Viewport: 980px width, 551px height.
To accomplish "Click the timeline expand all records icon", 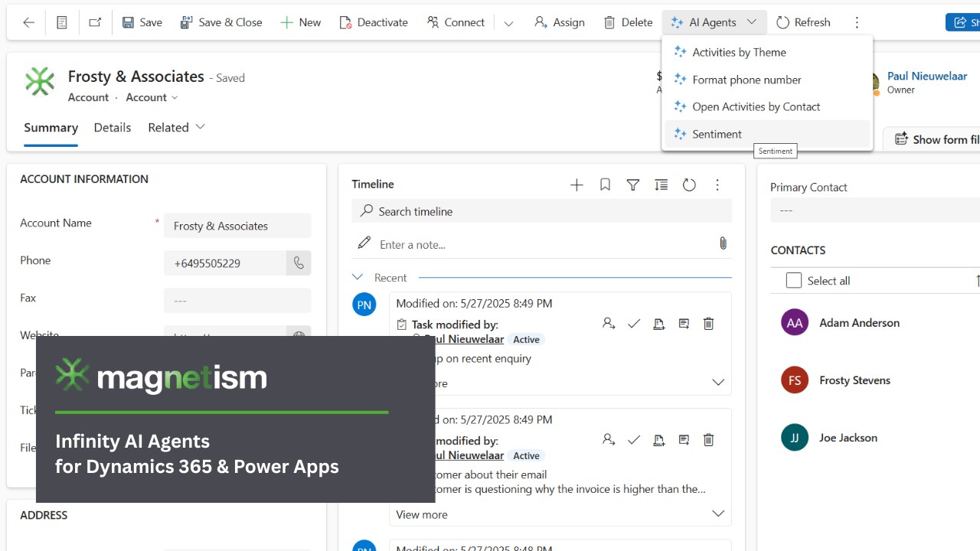I will click(x=661, y=184).
